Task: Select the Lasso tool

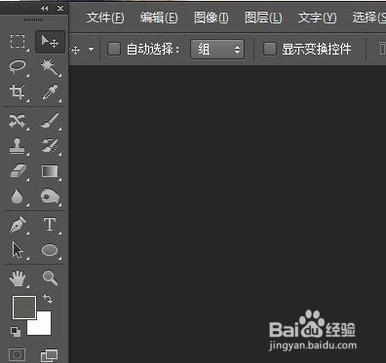Action: pos(17,67)
